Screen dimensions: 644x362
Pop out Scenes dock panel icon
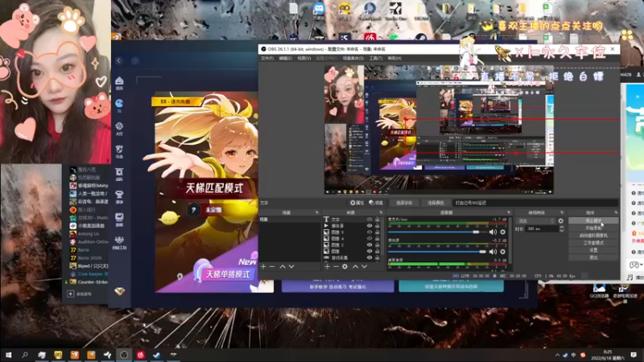tap(316, 212)
